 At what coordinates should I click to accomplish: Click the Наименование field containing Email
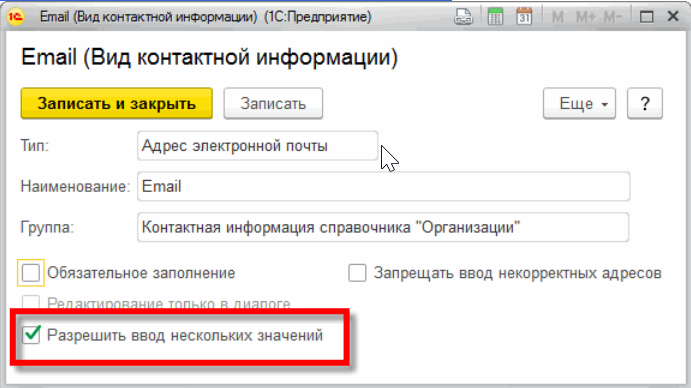tap(383, 187)
